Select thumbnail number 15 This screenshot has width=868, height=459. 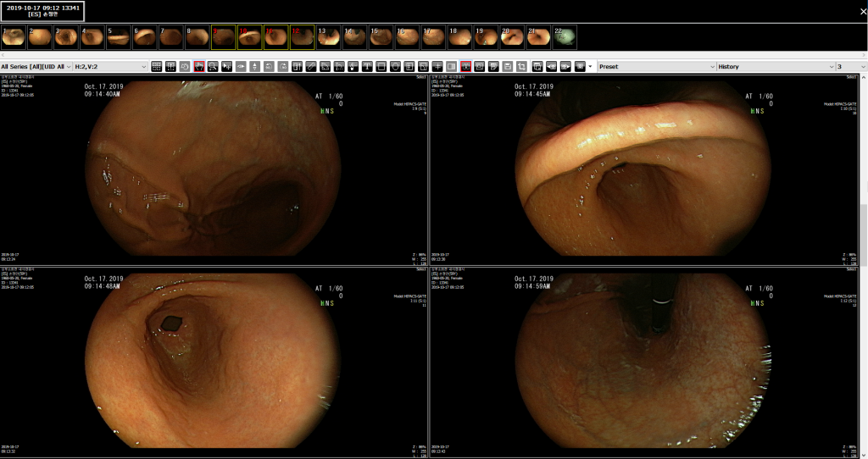click(x=381, y=37)
